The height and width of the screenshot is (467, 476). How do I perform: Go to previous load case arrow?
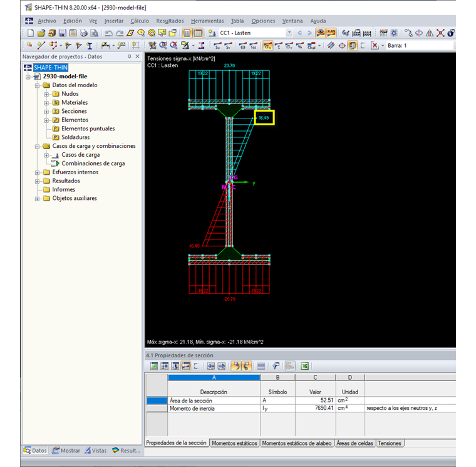[x=299, y=33]
